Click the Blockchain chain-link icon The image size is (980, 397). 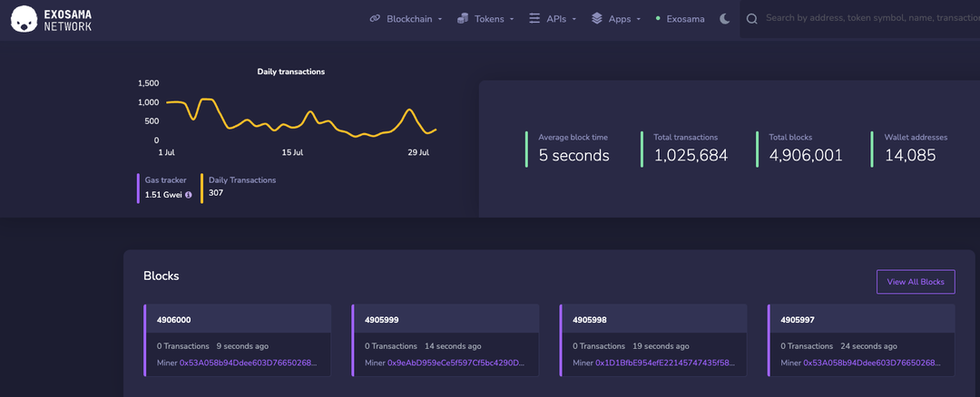(375, 19)
